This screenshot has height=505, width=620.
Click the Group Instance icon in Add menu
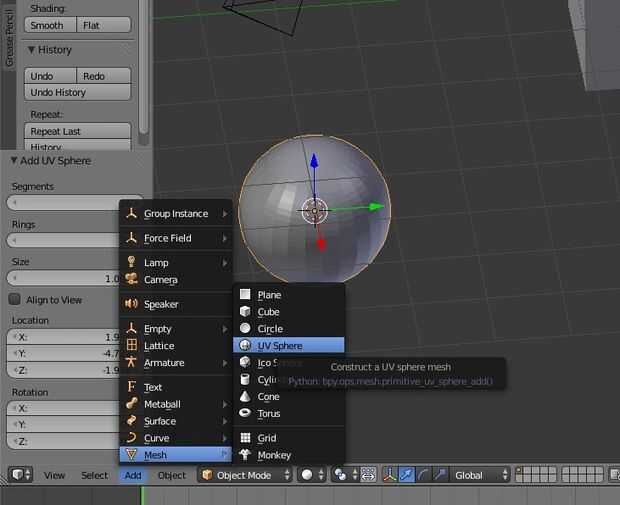[132, 214]
